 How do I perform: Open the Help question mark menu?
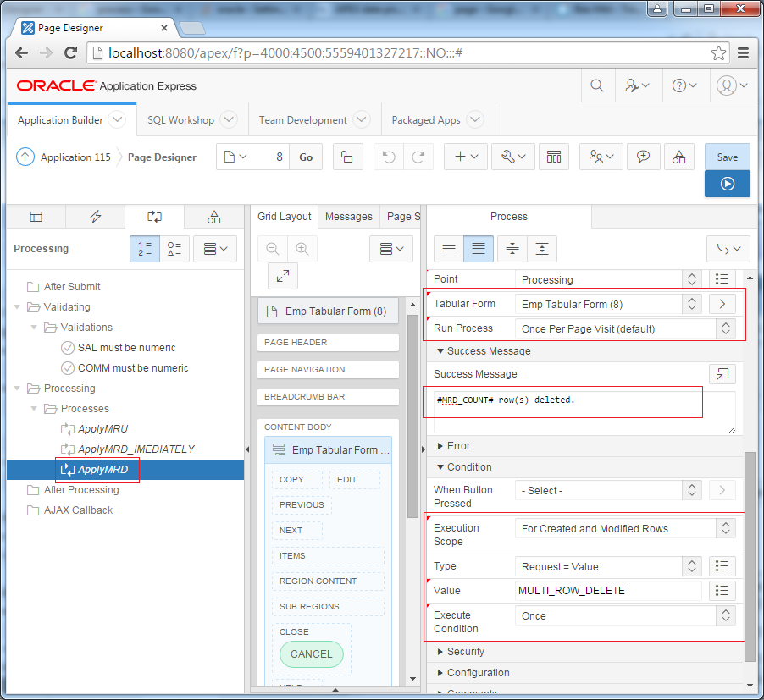[x=684, y=85]
